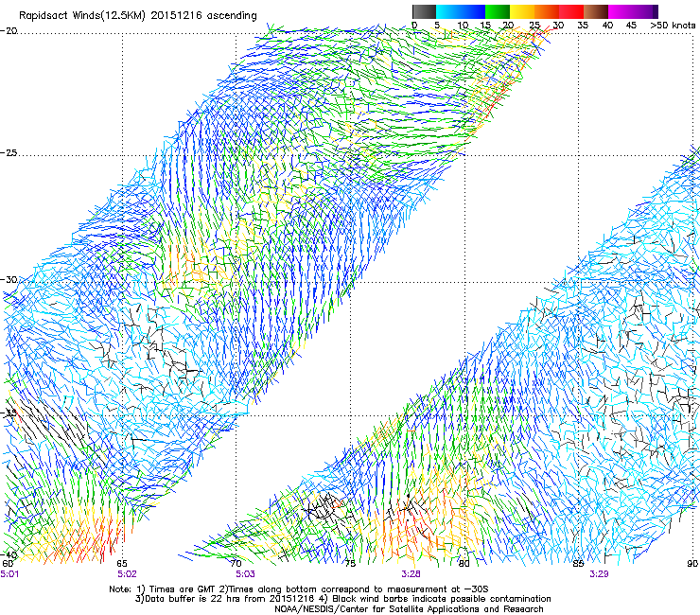Click the purple '5:02' time stamp
This screenshot has height=615, width=700.
click(128, 574)
